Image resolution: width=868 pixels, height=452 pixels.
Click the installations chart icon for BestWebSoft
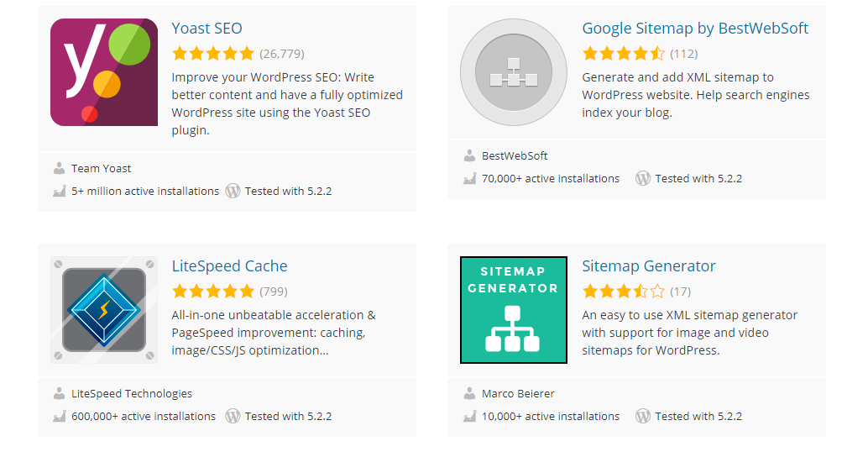(469, 178)
